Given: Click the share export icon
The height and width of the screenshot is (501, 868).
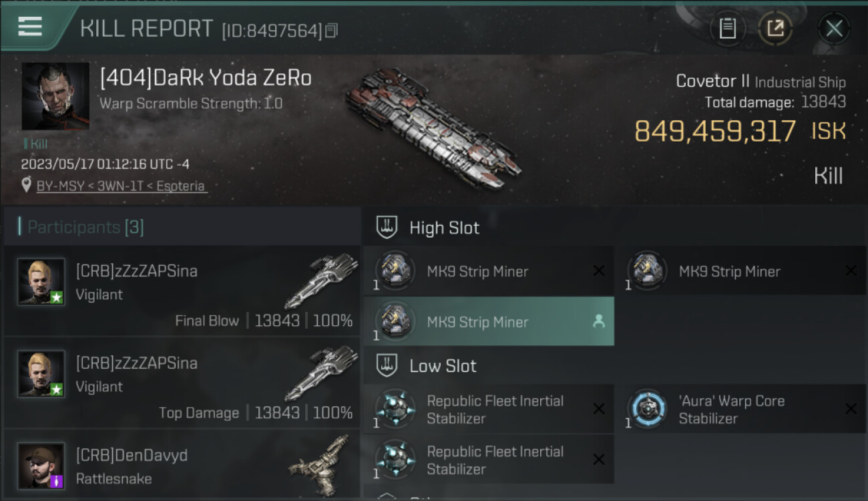Looking at the screenshot, I should 775,28.
